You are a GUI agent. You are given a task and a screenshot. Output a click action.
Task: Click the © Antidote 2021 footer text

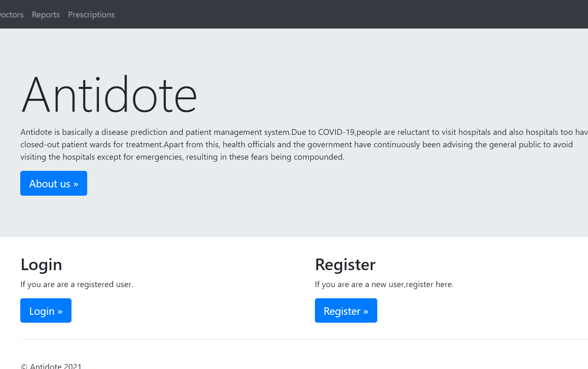(51, 366)
